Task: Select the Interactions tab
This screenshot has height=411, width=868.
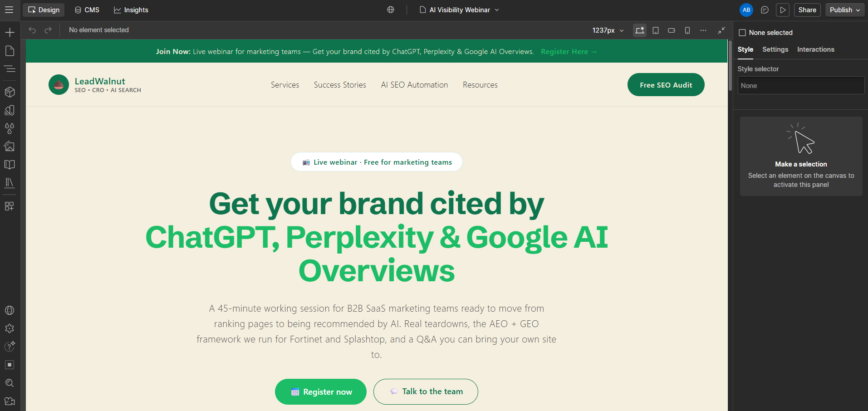Action: click(x=815, y=49)
